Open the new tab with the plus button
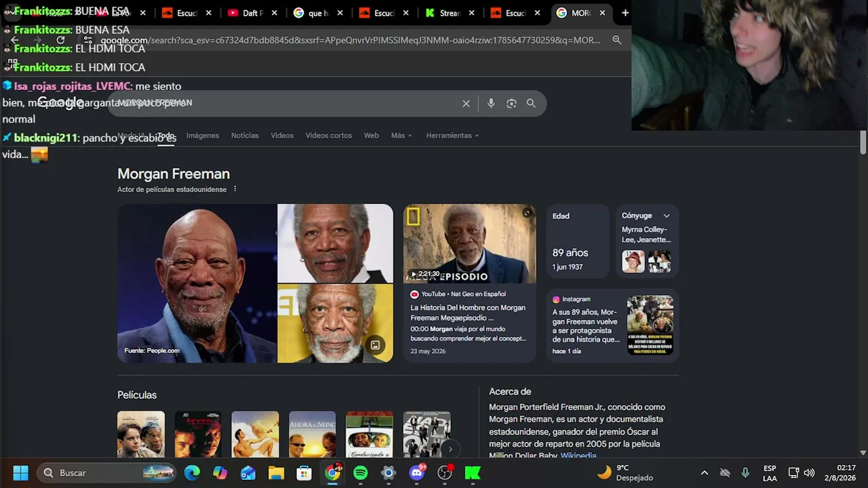Viewport: 868px width, 488px height. (625, 13)
